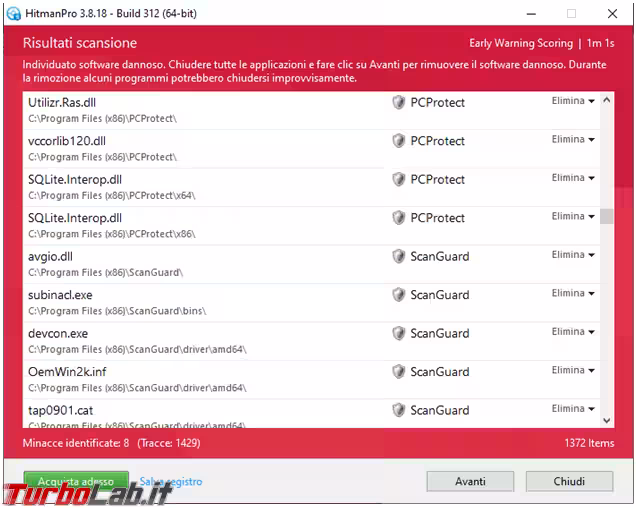Click the HitmanPro logo in title bar
This screenshot has height=508, width=636.
pos(13,13)
